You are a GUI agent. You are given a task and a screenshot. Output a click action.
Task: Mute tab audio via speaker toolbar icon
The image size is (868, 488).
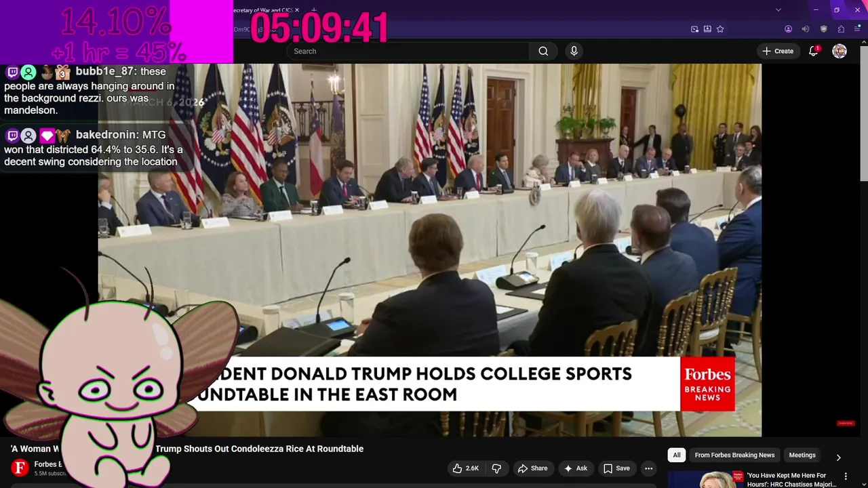click(x=806, y=29)
